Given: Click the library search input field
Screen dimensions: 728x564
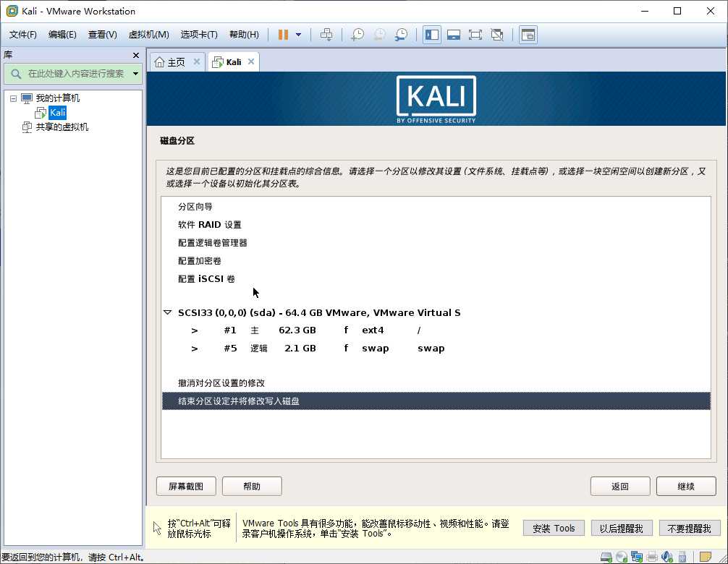Looking at the screenshot, I should tap(75, 74).
